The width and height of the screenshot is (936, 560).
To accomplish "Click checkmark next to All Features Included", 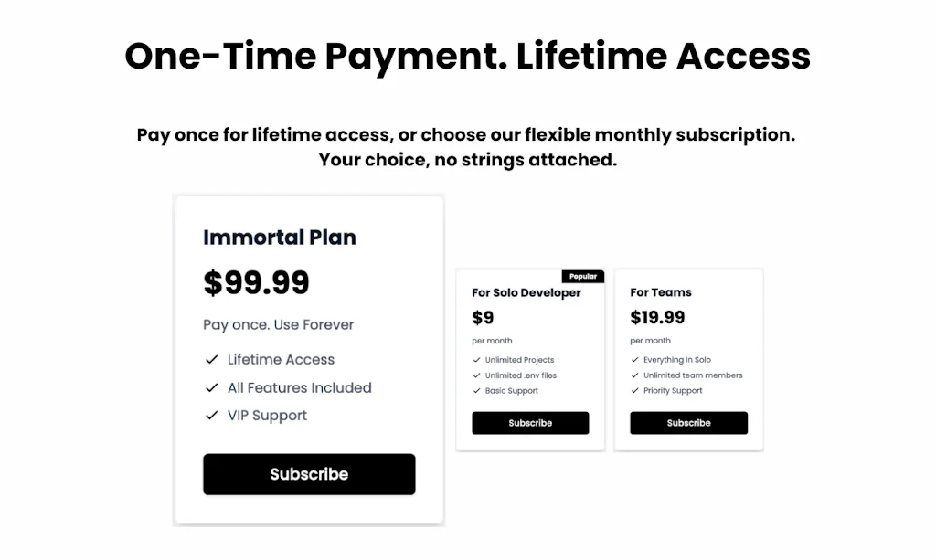I will (x=211, y=388).
